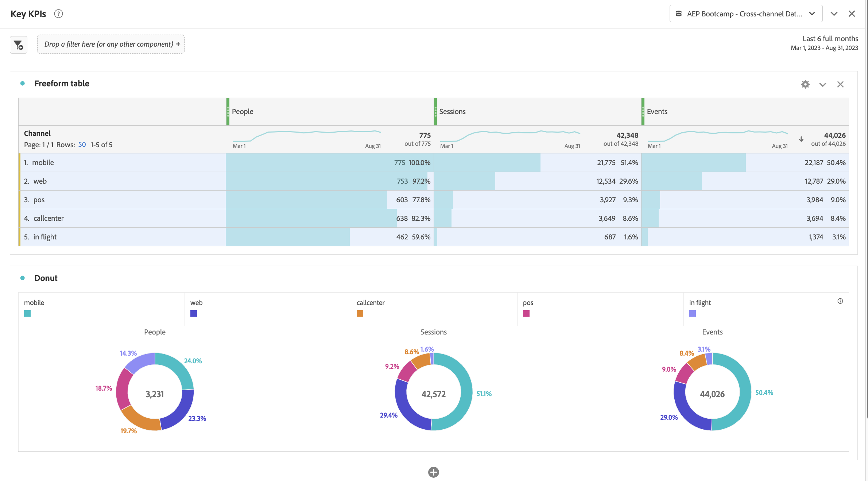This screenshot has height=481, width=868.
Task: Click the Key KPIs help question-mark icon
Action: coord(58,14)
